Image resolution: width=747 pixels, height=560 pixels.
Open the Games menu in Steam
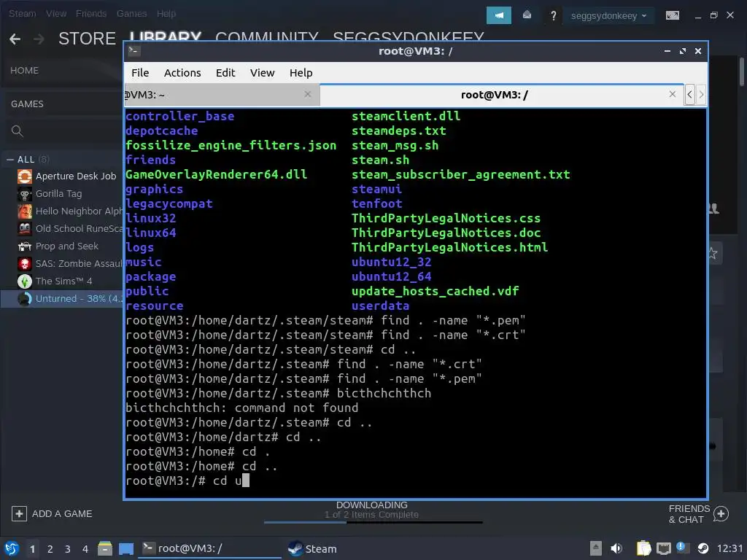131,13
